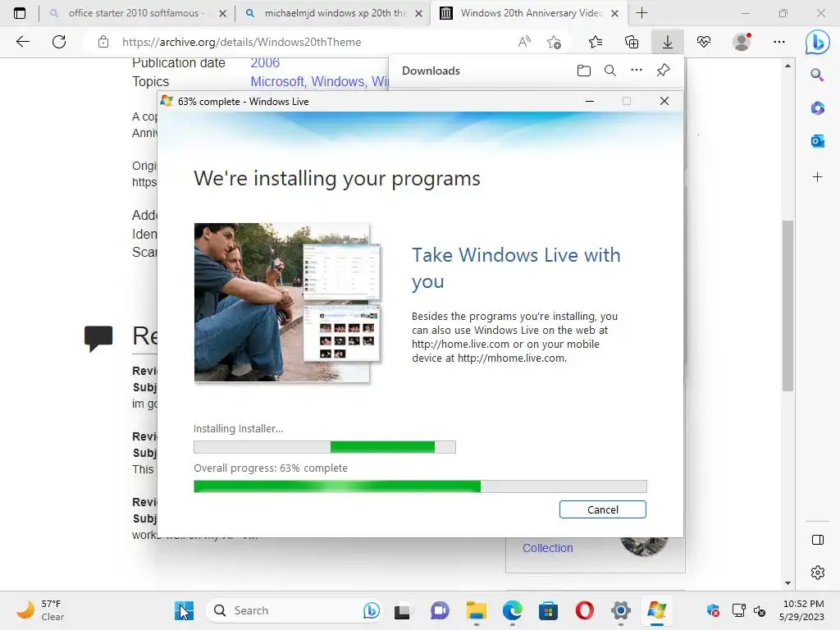Screen dimensions: 840x630
Task: Switch to office starter 2010 softfamous tab
Action: [137, 13]
